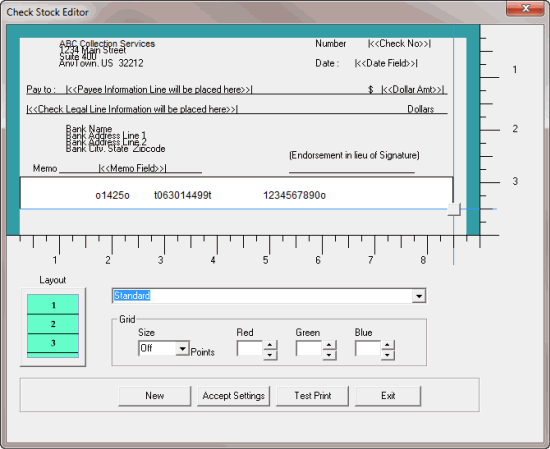
Task: Click the MICR account number 1234567890o
Action: [294, 195]
